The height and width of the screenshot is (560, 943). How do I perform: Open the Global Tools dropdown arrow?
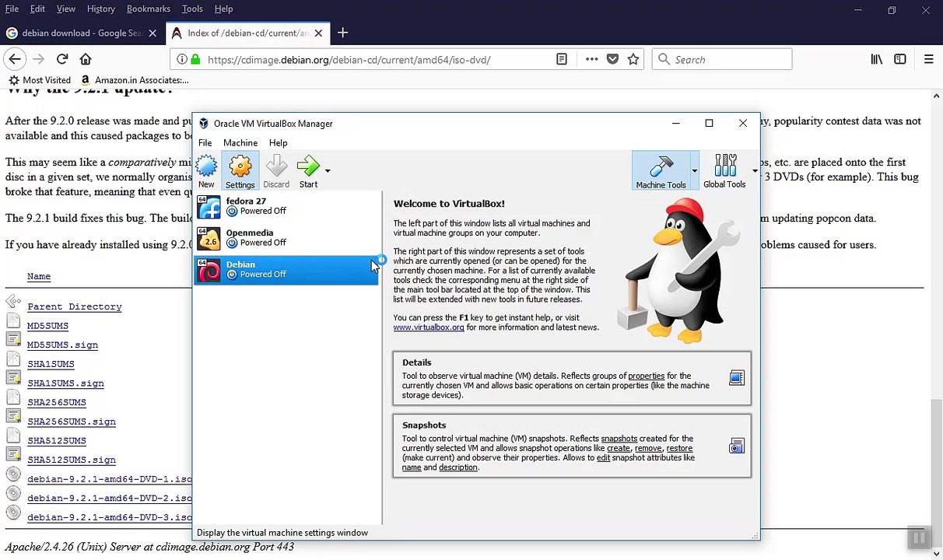point(754,170)
